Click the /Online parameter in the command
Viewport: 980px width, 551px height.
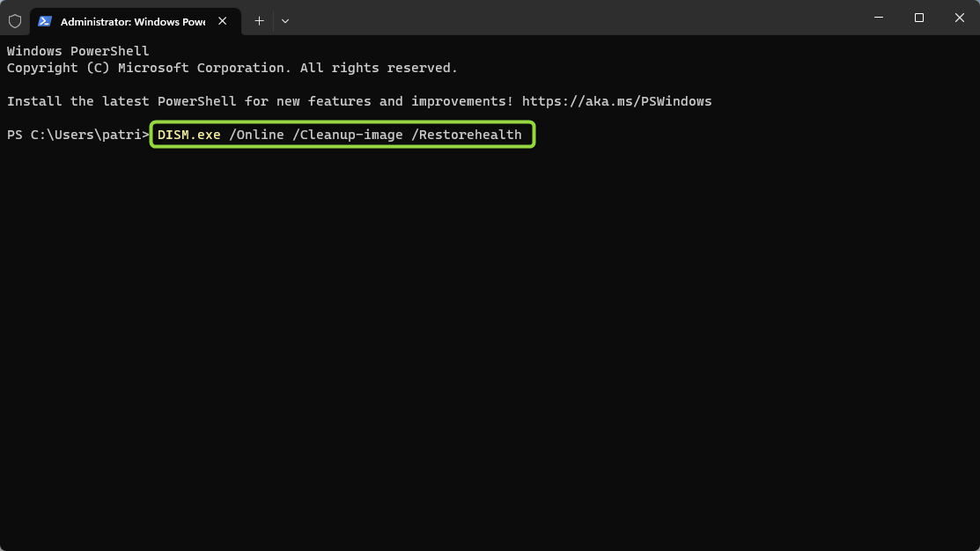tap(256, 135)
